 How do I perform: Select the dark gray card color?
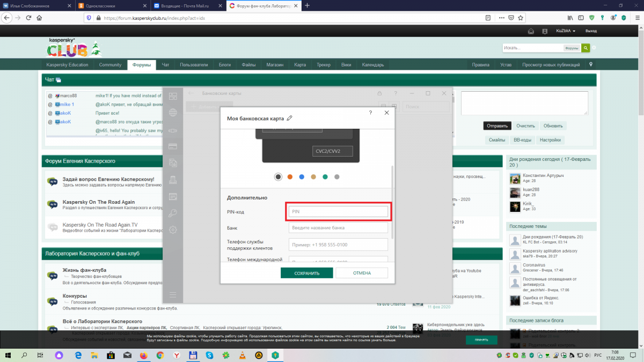pyautogui.click(x=278, y=176)
